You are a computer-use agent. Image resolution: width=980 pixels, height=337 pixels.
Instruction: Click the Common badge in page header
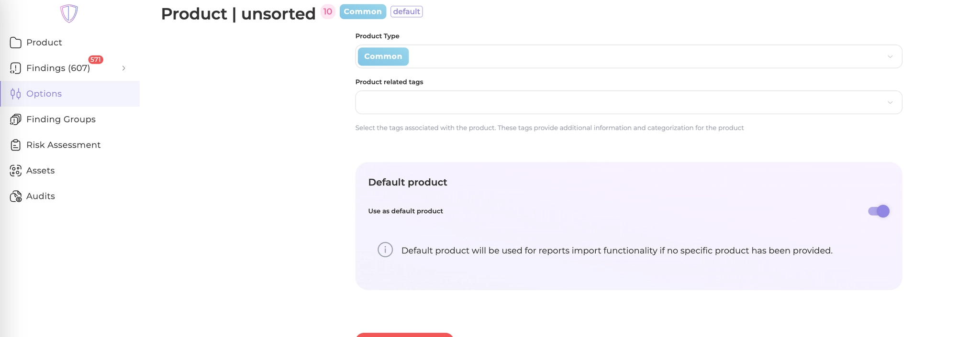coord(363,11)
